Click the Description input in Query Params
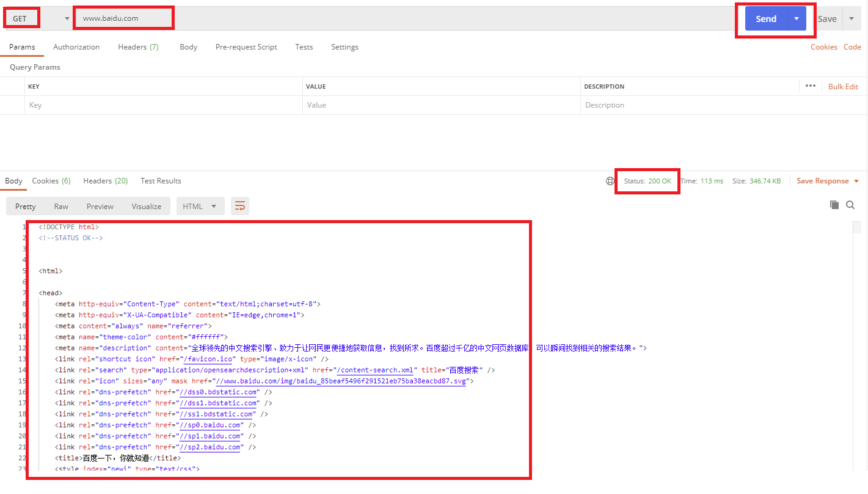 point(723,105)
